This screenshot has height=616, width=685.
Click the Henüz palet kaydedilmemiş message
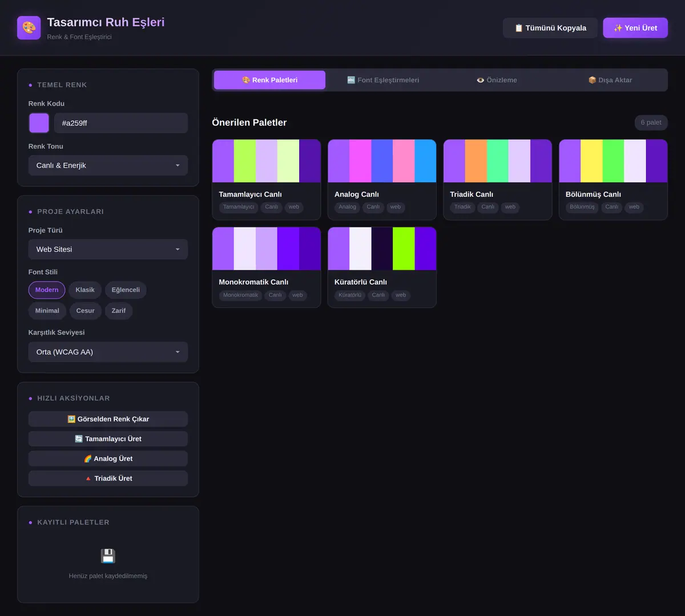[x=108, y=576]
